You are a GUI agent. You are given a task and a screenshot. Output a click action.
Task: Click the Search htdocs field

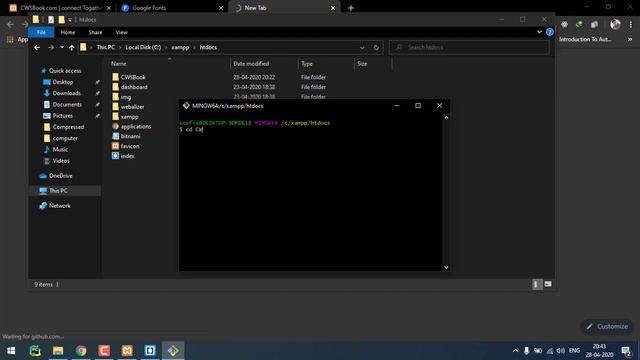coord(469,47)
